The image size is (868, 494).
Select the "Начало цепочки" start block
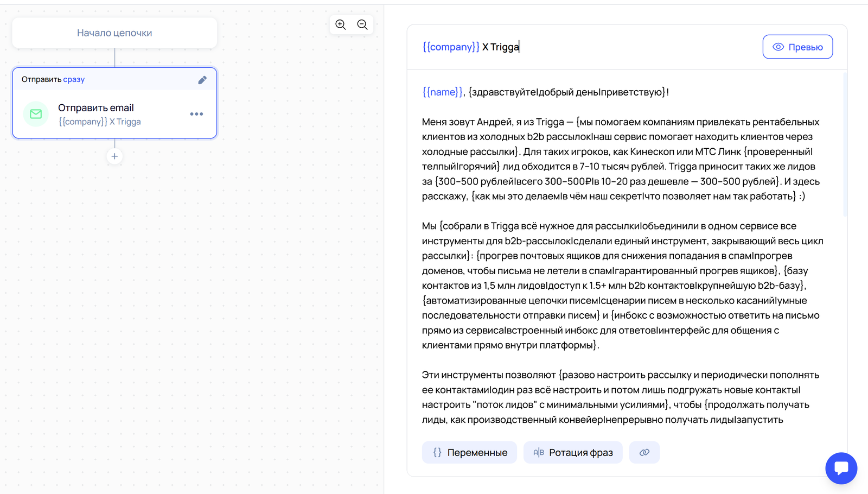point(114,33)
